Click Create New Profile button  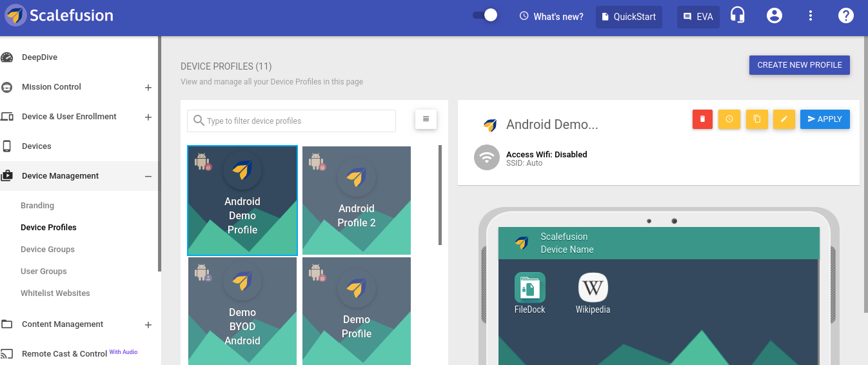(800, 65)
